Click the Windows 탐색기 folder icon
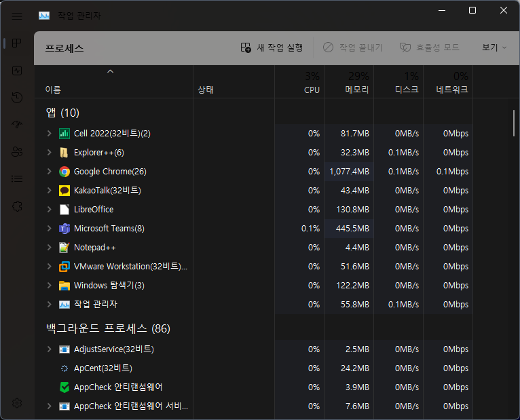This screenshot has height=420, width=520. pyautogui.click(x=64, y=286)
